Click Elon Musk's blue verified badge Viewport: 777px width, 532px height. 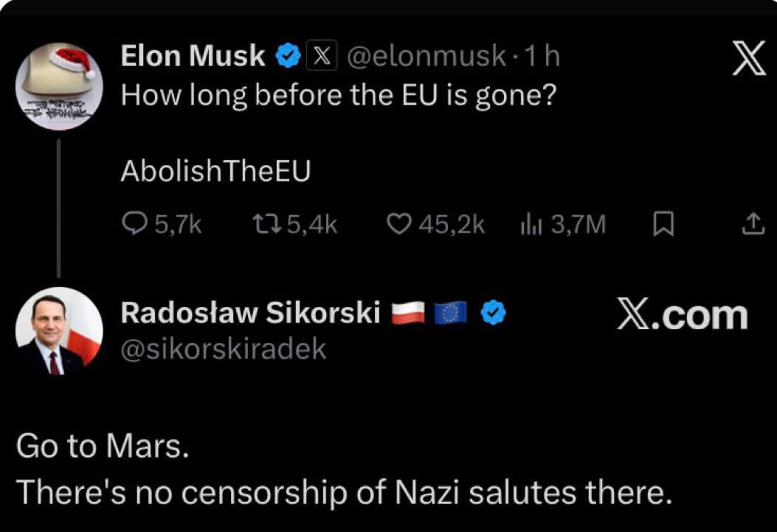click(289, 56)
